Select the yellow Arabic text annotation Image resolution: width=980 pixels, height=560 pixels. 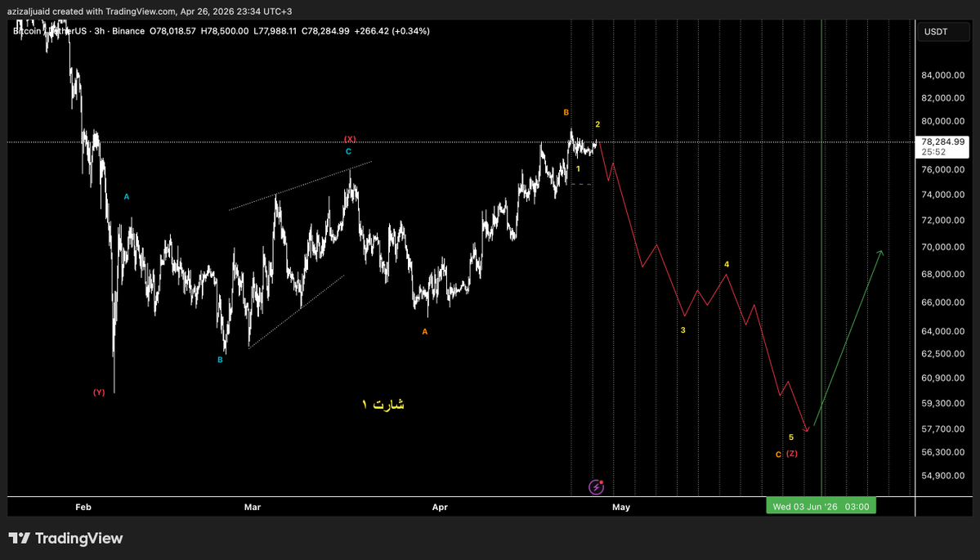coord(383,405)
